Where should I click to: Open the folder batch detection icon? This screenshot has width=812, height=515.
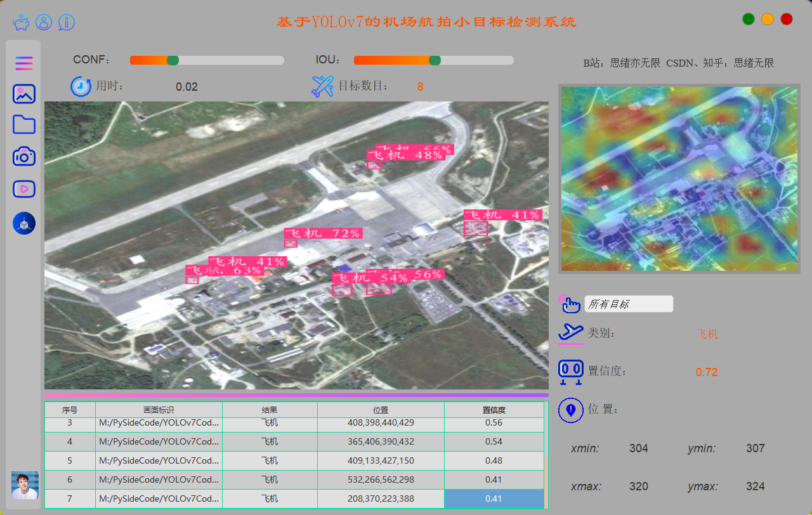point(24,124)
